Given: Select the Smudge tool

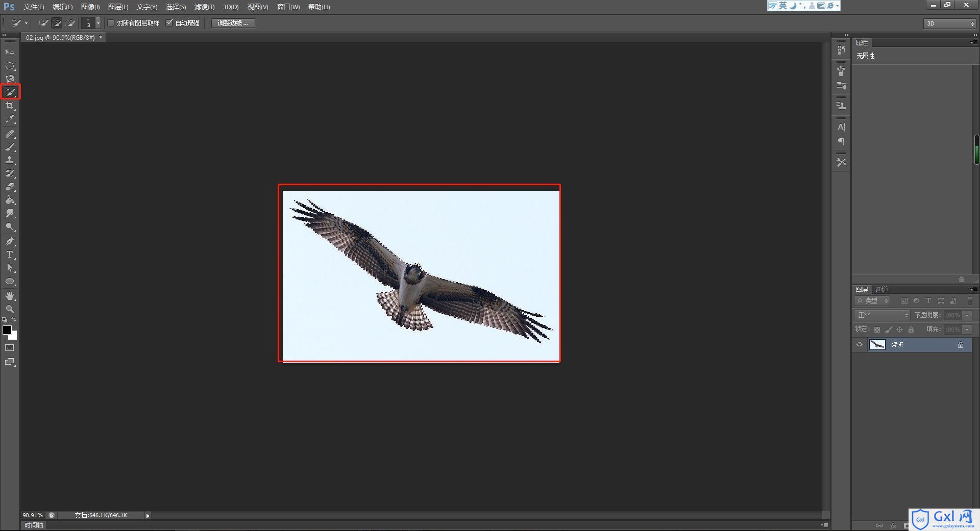Looking at the screenshot, I should [10, 213].
